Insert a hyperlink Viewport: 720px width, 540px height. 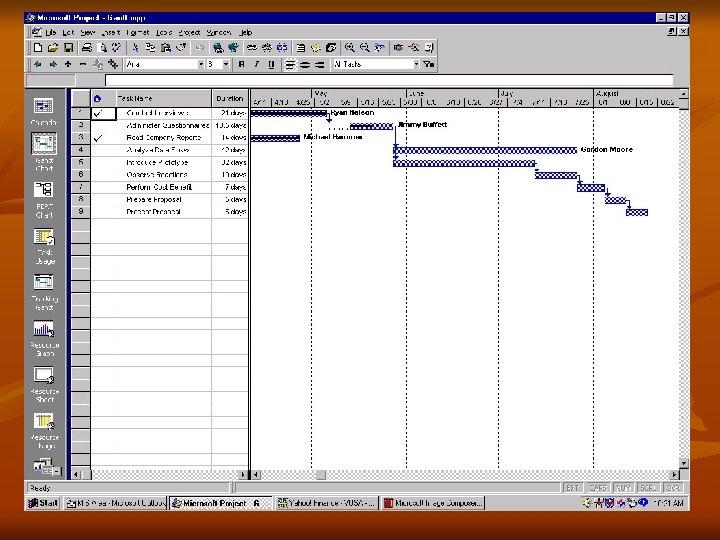pos(218,48)
